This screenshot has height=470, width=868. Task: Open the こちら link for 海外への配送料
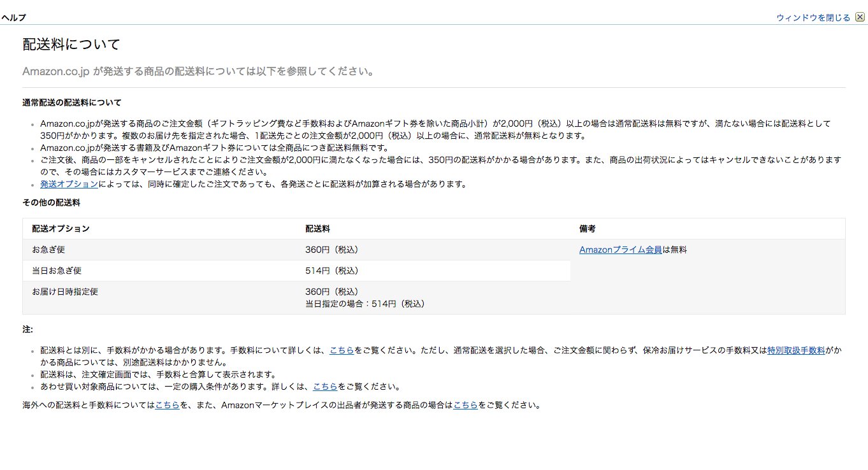[168, 404]
